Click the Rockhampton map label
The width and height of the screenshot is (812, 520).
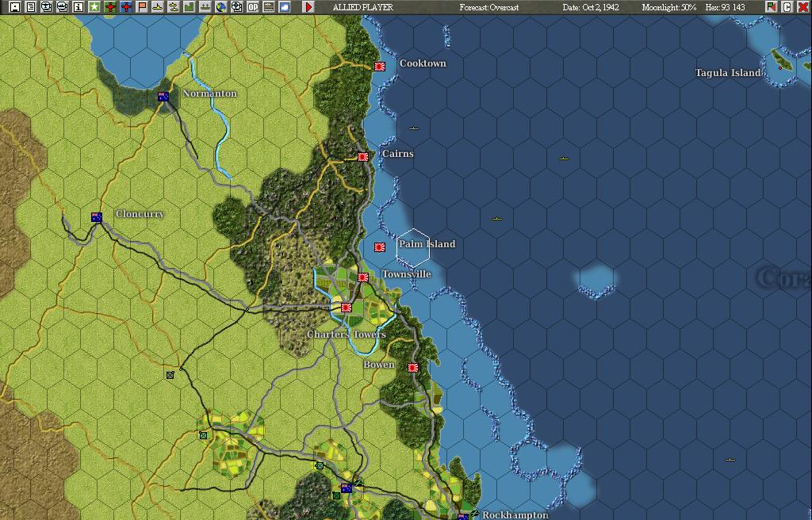(x=515, y=514)
